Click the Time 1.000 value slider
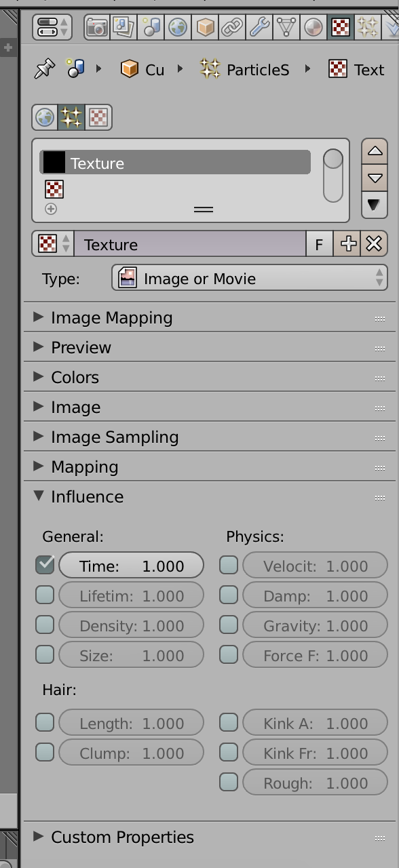399x868 pixels. [x=132, y=566]
